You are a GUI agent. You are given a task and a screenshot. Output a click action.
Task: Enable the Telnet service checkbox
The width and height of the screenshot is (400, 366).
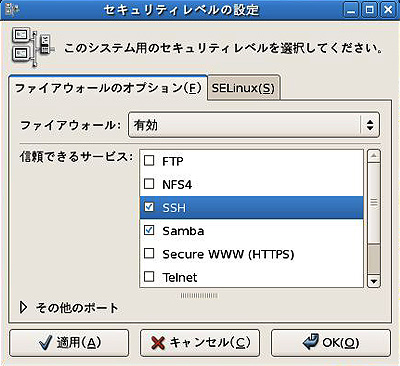(149, 276)
